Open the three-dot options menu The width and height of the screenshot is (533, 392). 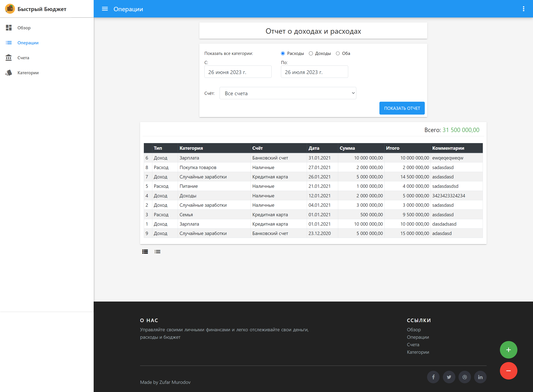click(523, 9)
